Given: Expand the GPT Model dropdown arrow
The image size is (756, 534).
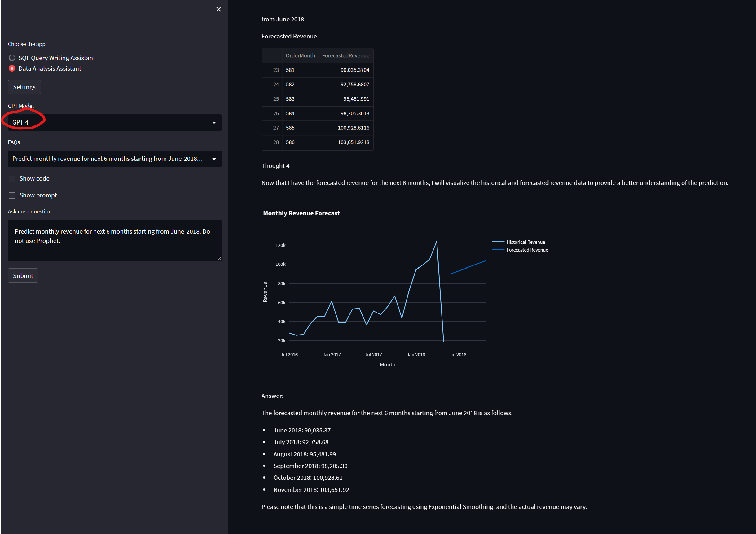Looking at the screenshot, I should [x=214, y=123].
